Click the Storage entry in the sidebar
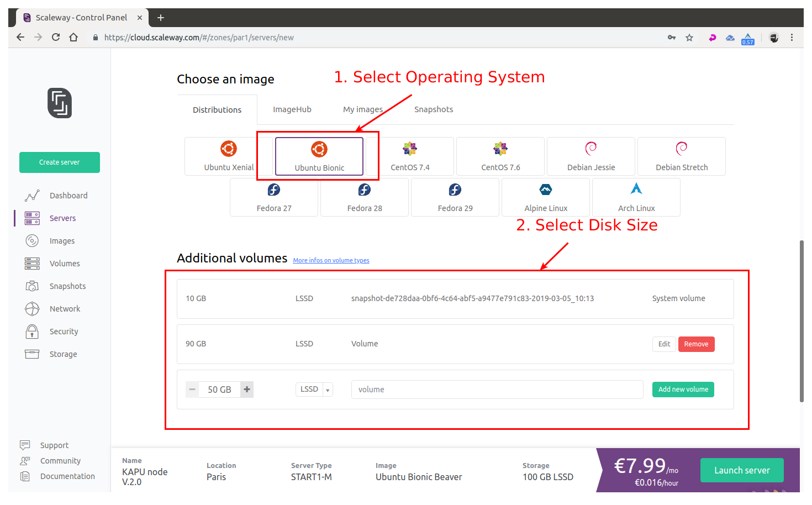This screenshot has height=505, width=812. (63, 354)
